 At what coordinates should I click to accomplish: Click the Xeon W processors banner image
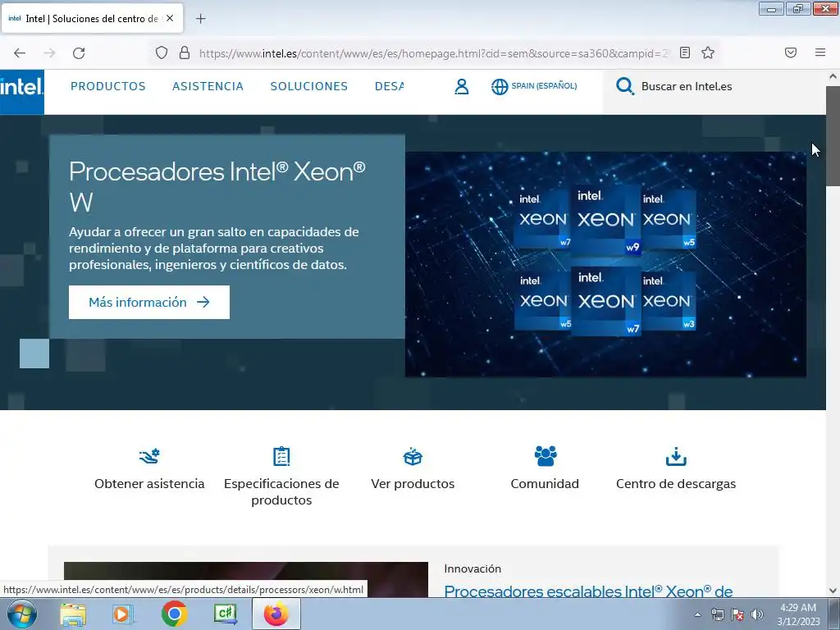tap(605, 264)
